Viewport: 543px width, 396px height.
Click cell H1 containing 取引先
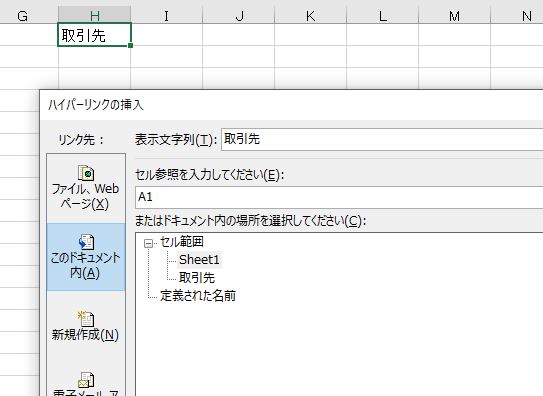(94, 35)
